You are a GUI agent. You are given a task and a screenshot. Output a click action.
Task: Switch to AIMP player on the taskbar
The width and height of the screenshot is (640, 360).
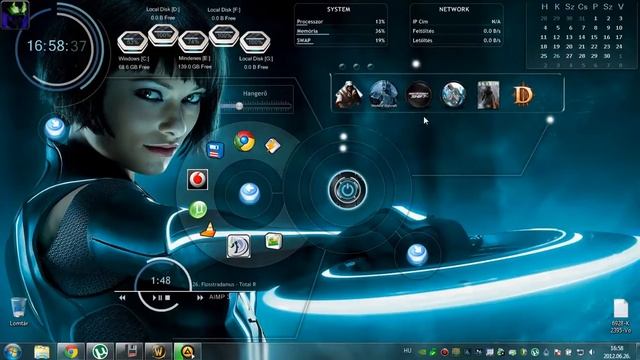(188, 351)
